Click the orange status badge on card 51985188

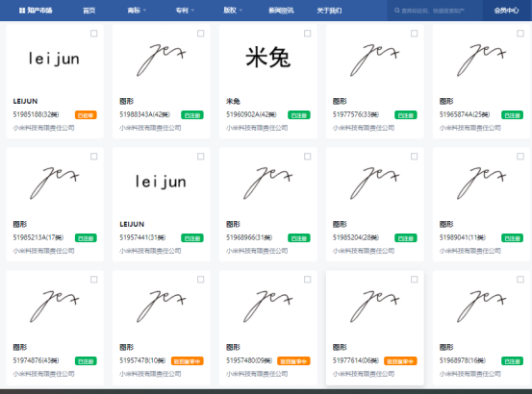coord(86,115)
